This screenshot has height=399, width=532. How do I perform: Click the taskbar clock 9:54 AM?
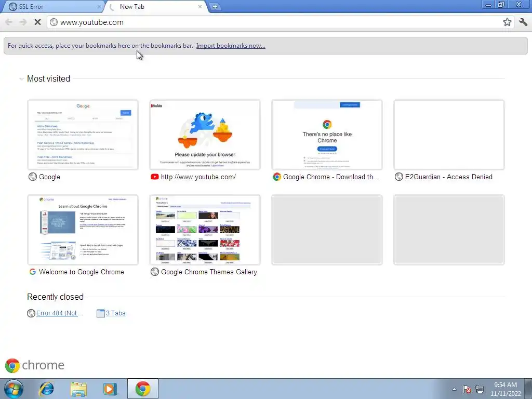(506, 389)
